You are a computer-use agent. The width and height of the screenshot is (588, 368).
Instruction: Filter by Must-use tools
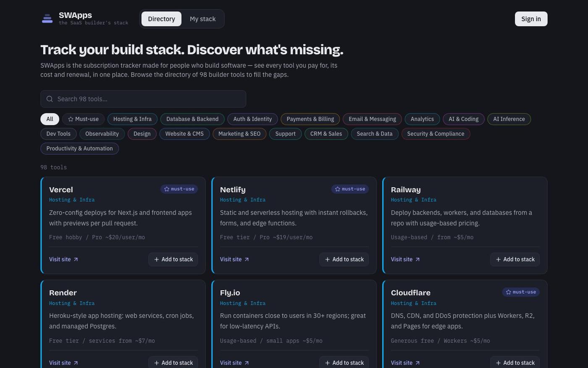pos(83,119)
